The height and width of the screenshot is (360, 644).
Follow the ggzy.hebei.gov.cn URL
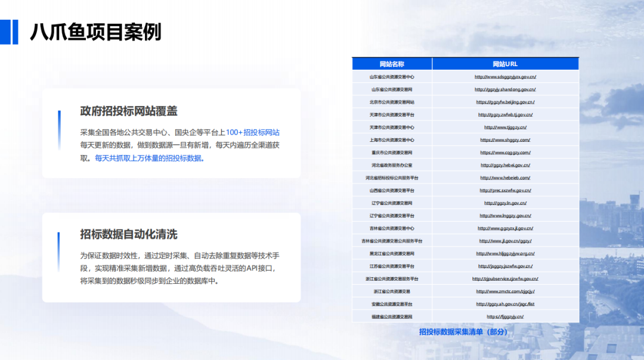coord(505,166)
